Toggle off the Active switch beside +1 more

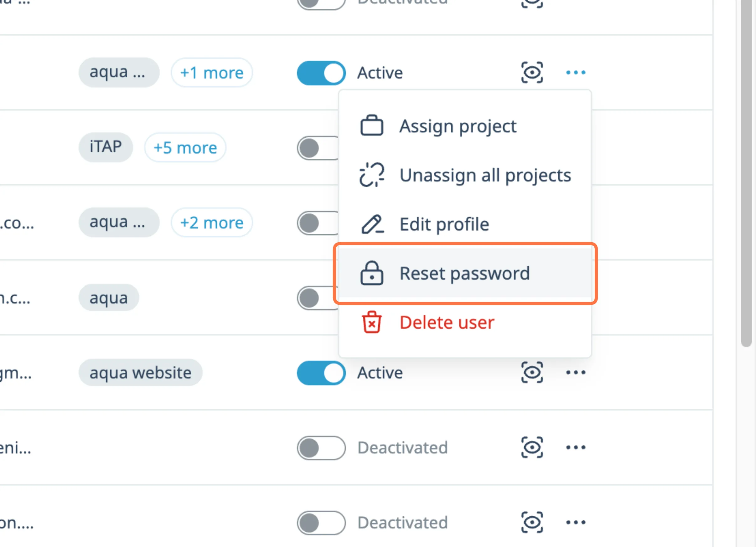(321, 73)
